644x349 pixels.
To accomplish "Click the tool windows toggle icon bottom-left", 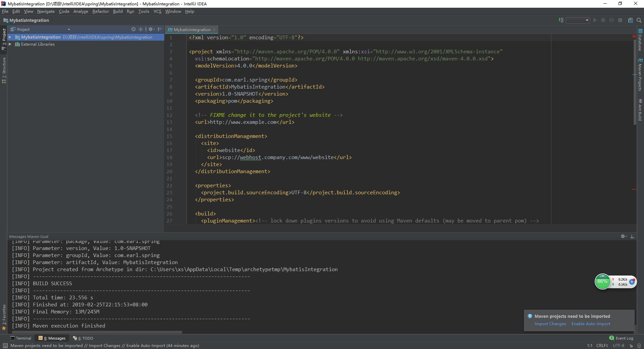I will (x=5, y=345).
